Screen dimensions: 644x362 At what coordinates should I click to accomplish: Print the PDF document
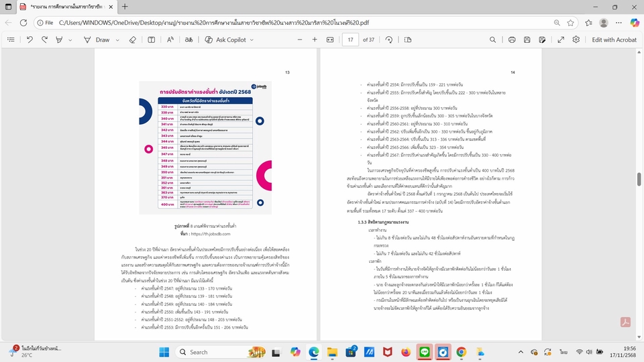click(x=511, y=40)
